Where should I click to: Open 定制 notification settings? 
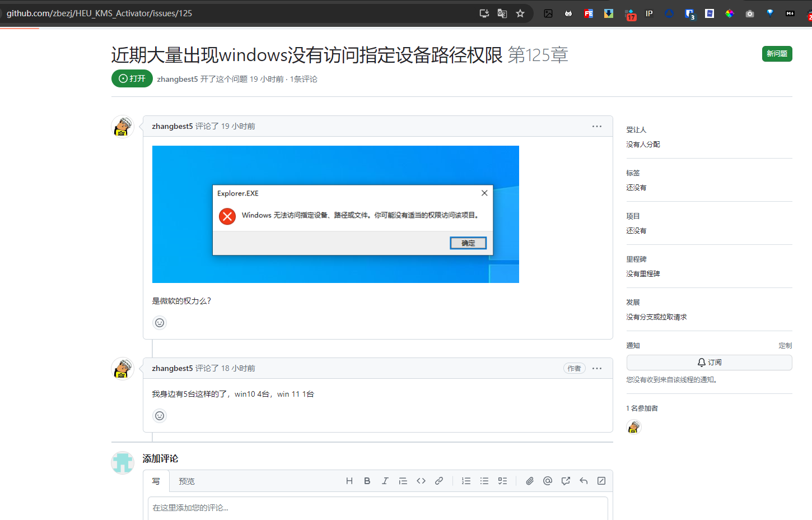[785, 345]
